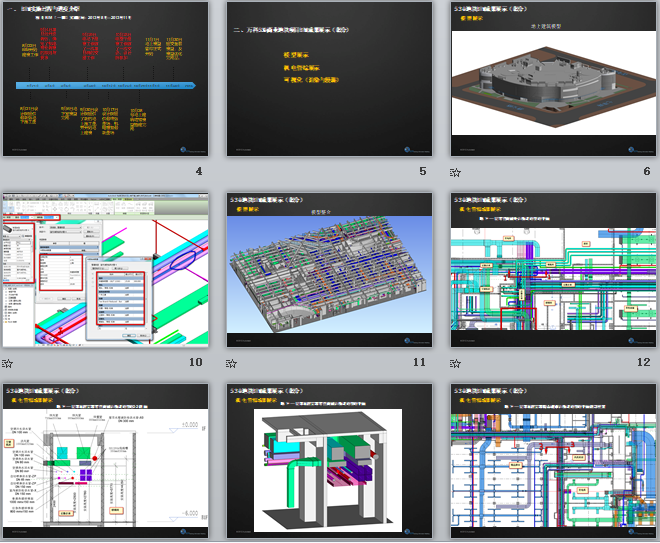Click slide number 6 label

[647, 172]
